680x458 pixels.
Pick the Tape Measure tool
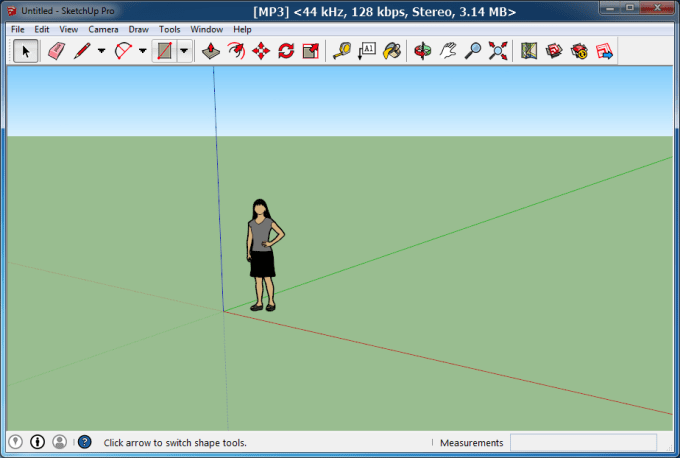click(342, 51)
